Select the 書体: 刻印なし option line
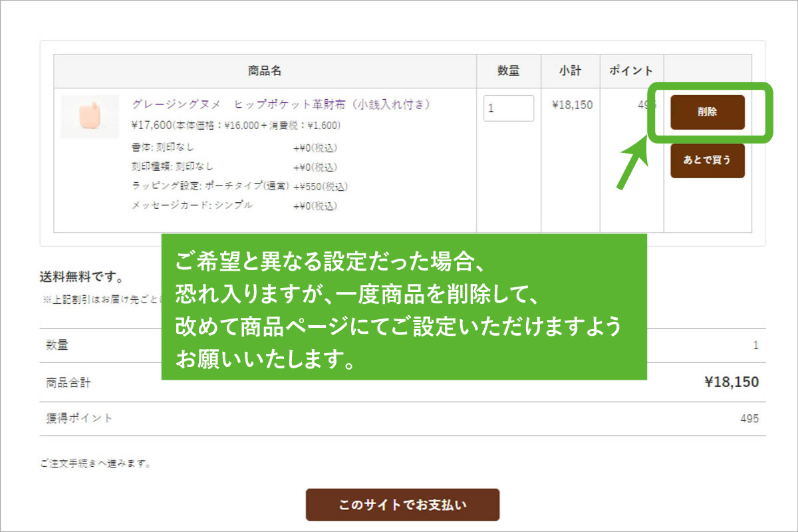Screen dimensions: 798x532 pos(164,147)
